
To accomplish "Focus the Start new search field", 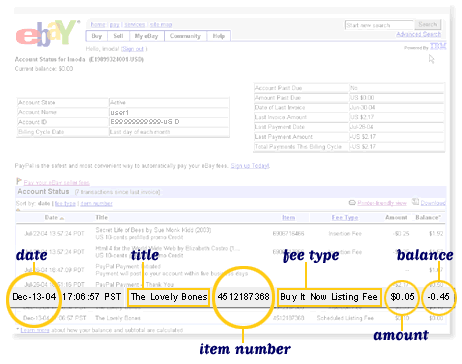I will 379,25.
